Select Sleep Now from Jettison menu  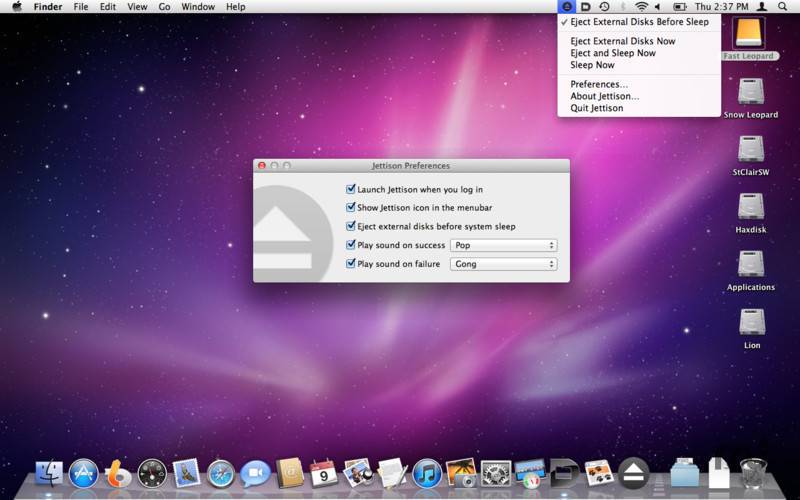click(639, 65)
